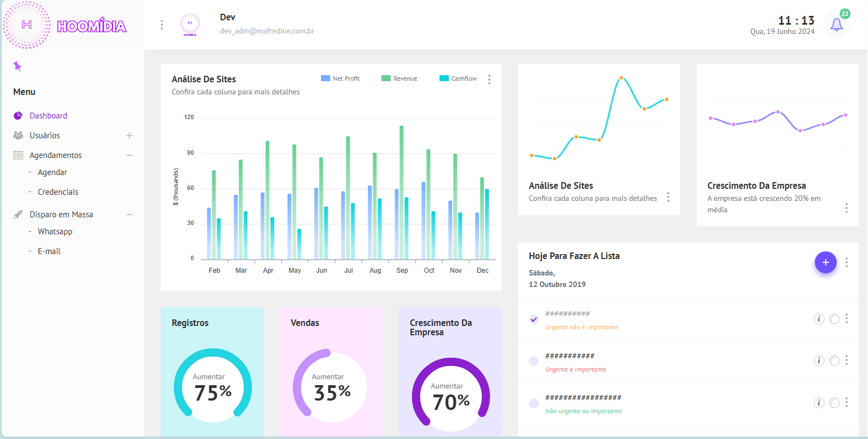Click the 'Qua, 19 Junho 2024' date
868x439 pixels.
pyautogui.click(x=782, y=32)
